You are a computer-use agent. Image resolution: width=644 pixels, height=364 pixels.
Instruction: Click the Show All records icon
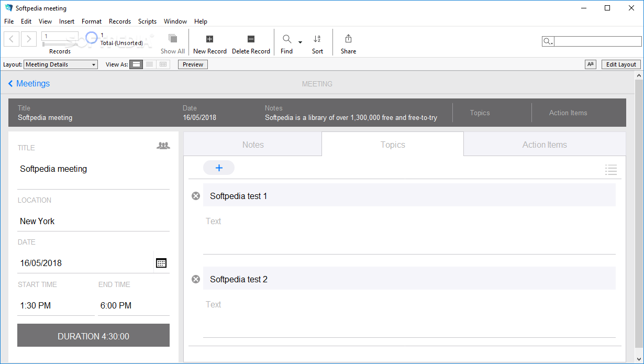click(x=173, y=39)
